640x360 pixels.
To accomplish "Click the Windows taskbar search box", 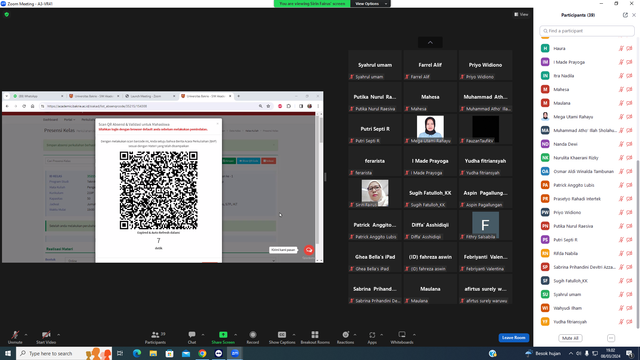I will (64, 353).
